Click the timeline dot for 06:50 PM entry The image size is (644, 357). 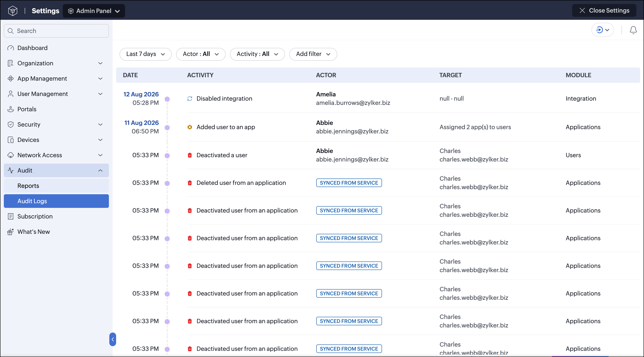167,128
